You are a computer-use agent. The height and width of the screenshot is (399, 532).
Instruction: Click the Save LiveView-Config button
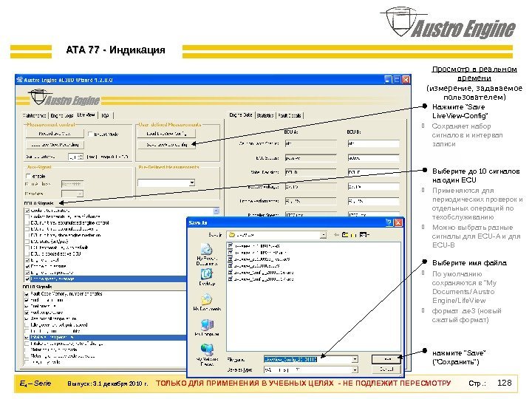pyautogui.click(x=166, y=145)
